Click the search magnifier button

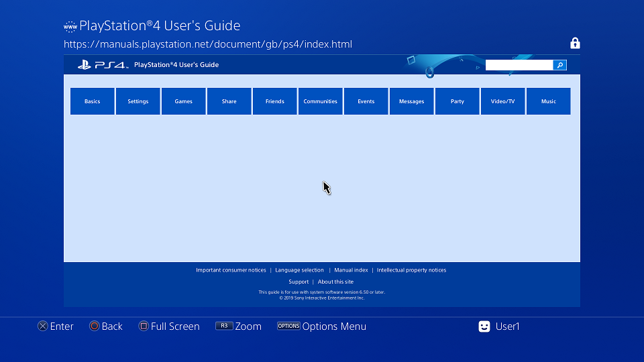point(559,65)
